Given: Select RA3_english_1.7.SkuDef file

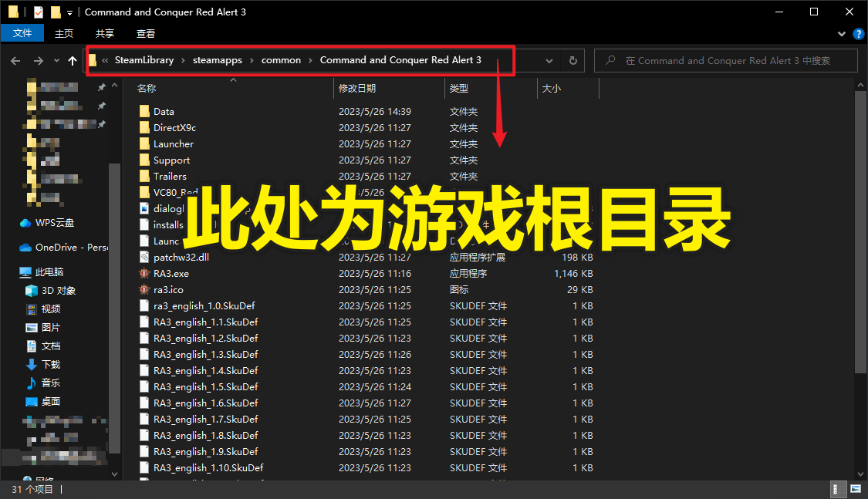Looking at the screenshot, I should click(206, 420).
